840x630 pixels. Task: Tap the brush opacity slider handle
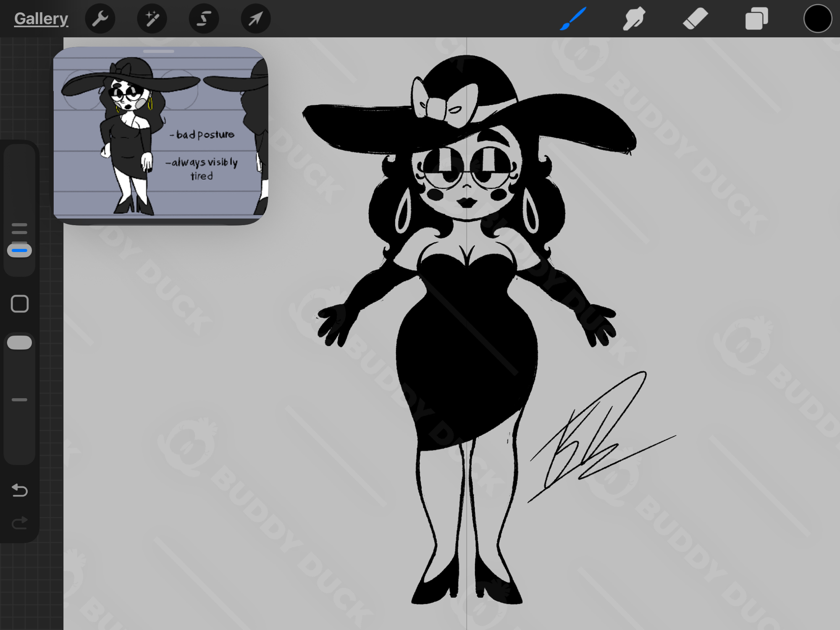point(19,343)
